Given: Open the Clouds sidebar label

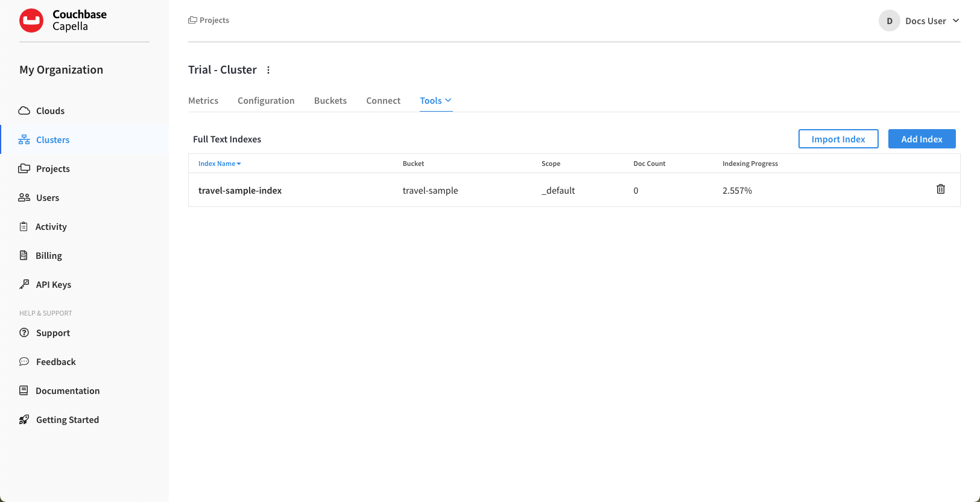Looking at the screenshot, I should point(50,110).
